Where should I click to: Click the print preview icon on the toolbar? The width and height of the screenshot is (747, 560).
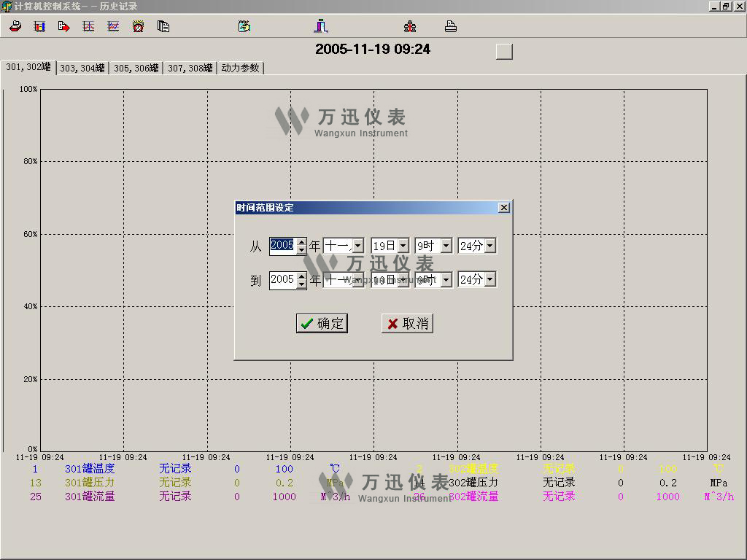click(x=15, y=26)
